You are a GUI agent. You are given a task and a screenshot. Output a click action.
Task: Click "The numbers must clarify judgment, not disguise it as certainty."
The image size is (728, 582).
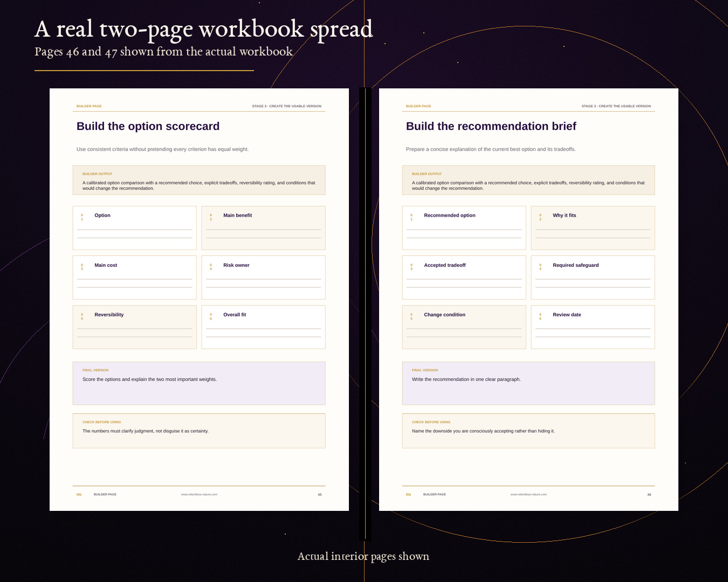[x=146, y=431]
